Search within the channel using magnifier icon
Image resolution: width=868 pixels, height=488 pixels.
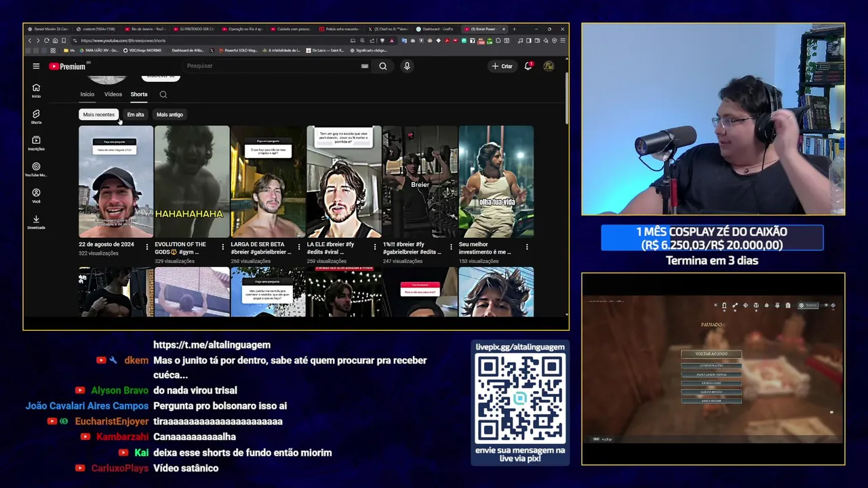click(163, 95)
